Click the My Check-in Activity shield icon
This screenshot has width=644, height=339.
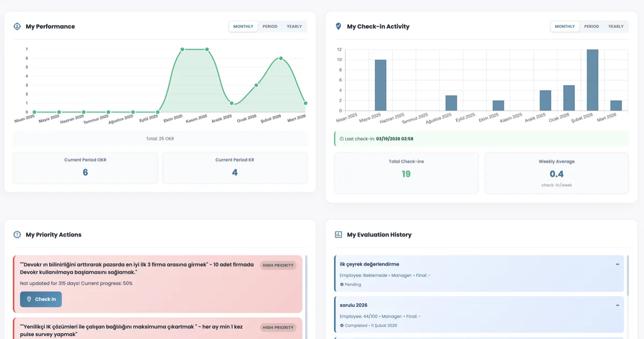(x=338, y=26)
